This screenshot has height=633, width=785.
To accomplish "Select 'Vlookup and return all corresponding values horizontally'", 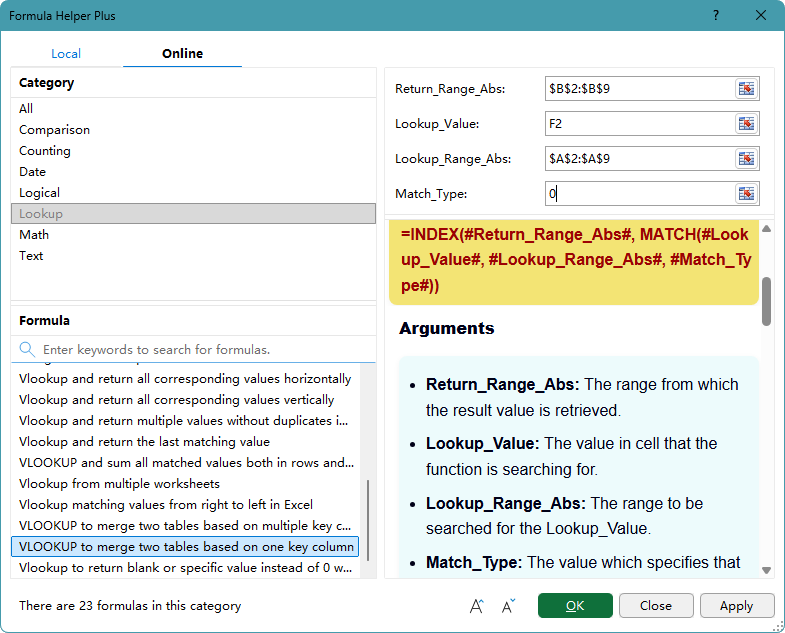I will tap(185, 379).
